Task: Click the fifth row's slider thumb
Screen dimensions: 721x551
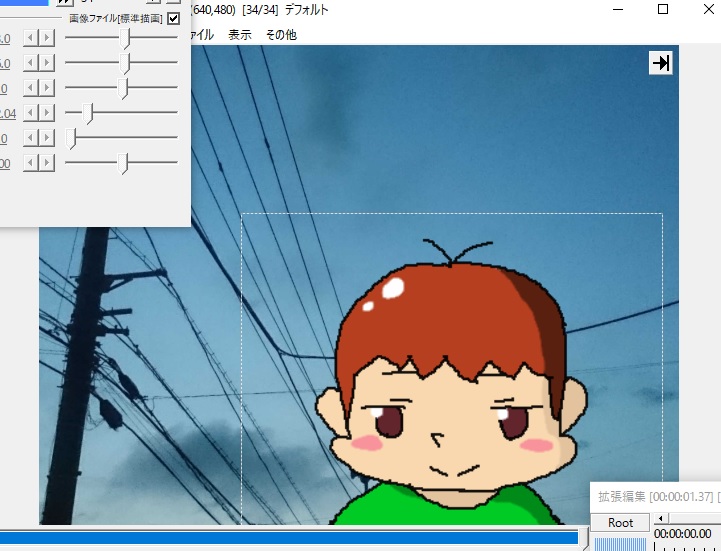Action: click(x=71, y=138)
